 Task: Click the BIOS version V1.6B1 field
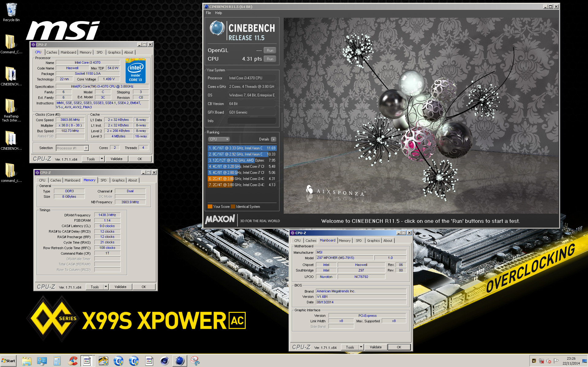tap(361, 297)
